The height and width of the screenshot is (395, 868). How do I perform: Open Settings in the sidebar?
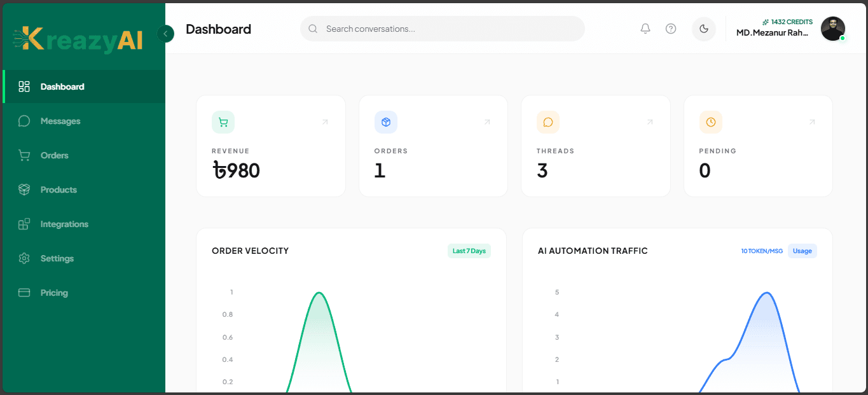coord(84,258)
